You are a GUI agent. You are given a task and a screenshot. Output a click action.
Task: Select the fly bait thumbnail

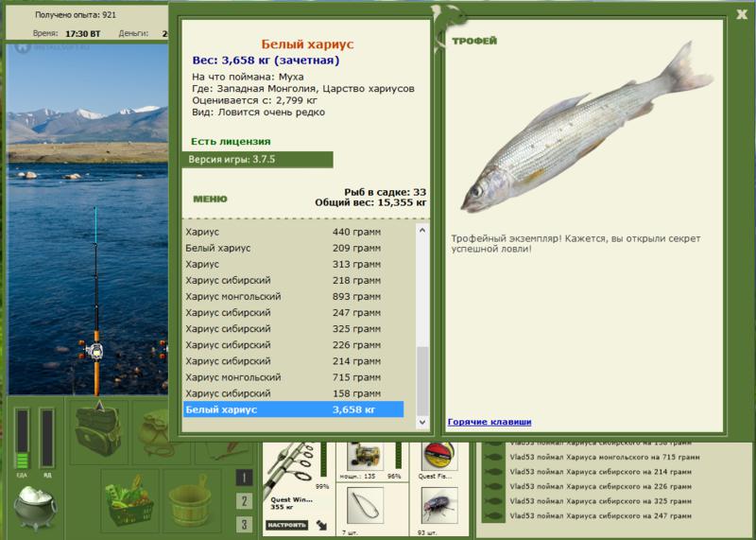click(438, 505)
